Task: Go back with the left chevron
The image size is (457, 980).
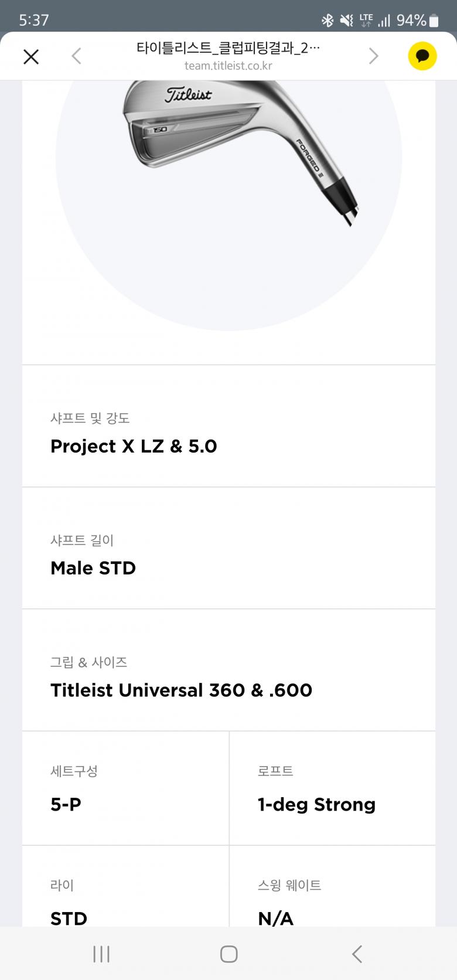Action: [x=76, y=56]
